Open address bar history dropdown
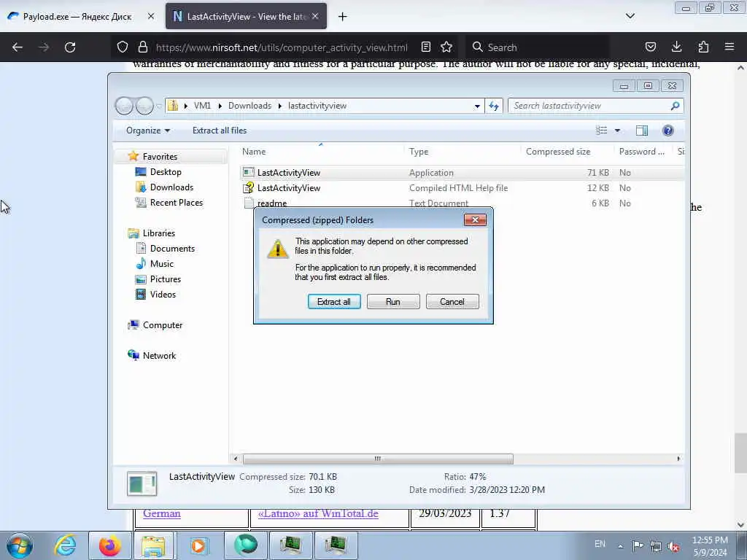Image resolution: width=747 pixels, height=560 pixels. pyautogui.click(x=477, y=106)
